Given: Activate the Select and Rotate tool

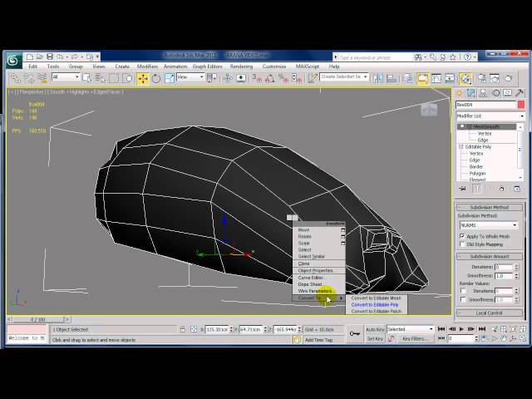Looking at the screenshot, I should (x=156, y=79).
